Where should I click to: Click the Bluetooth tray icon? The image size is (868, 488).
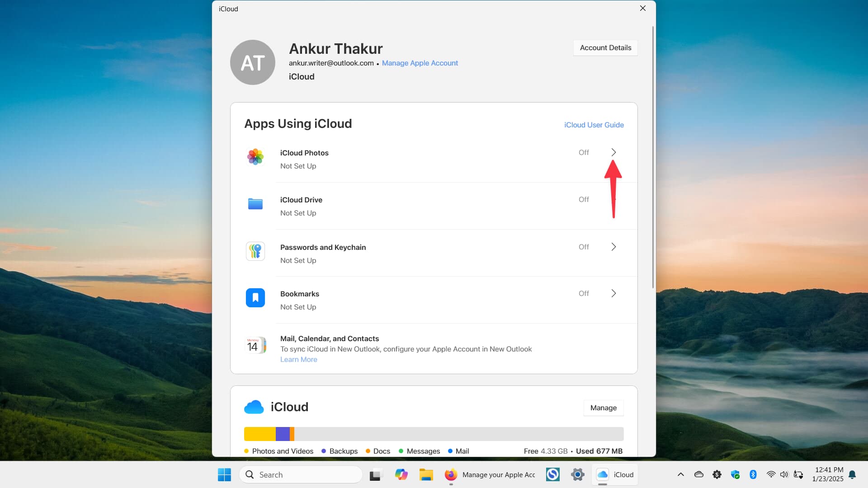click(753, 474)
